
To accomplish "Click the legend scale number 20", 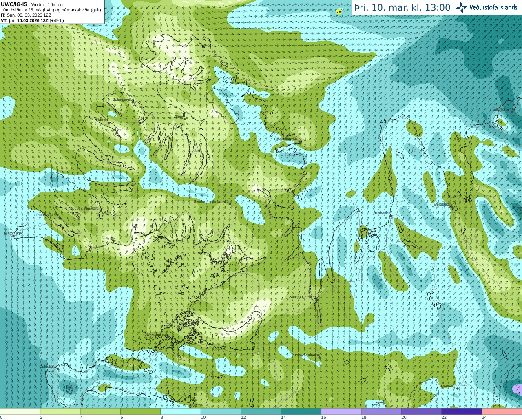I will pyautogui.click(x=404, y=417).
